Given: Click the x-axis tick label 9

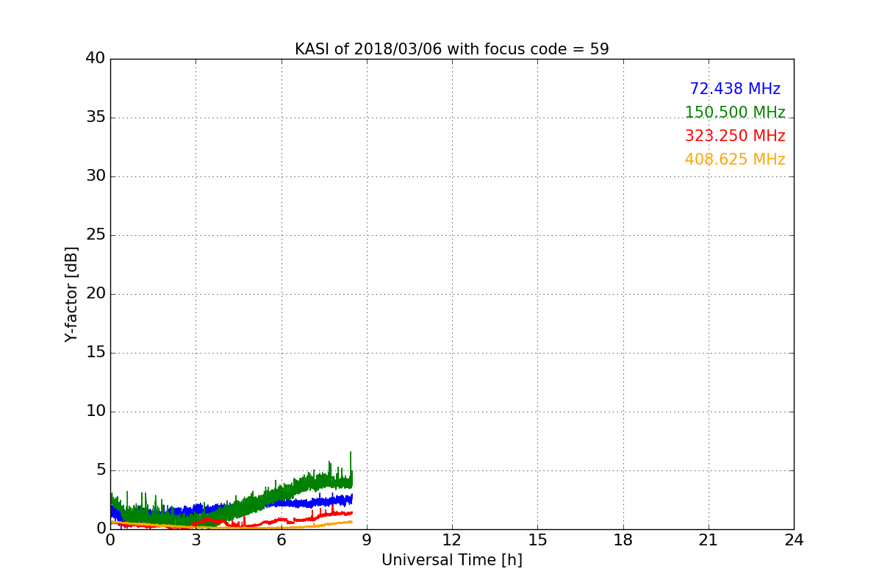Looking at the screenshot, I should [x=367, y=540].
